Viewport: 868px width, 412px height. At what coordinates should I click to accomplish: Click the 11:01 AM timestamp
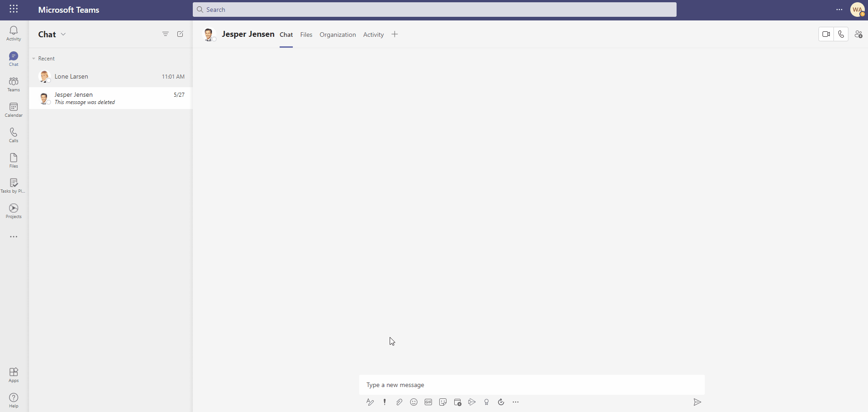173,77
